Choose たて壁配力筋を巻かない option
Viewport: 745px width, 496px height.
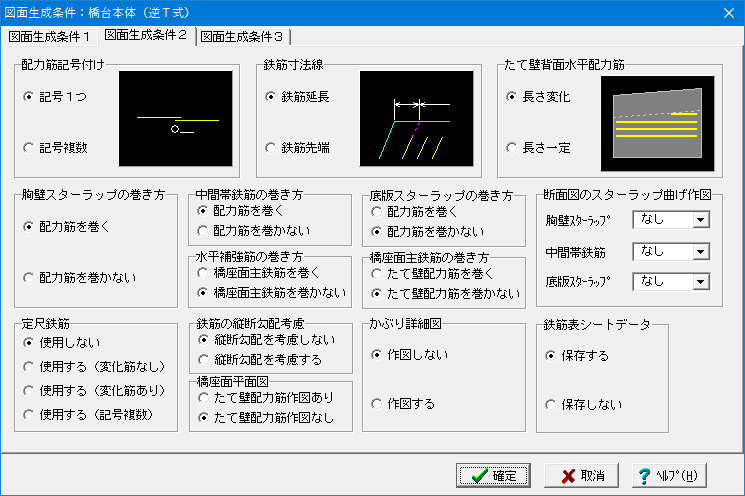click(445, 294)
